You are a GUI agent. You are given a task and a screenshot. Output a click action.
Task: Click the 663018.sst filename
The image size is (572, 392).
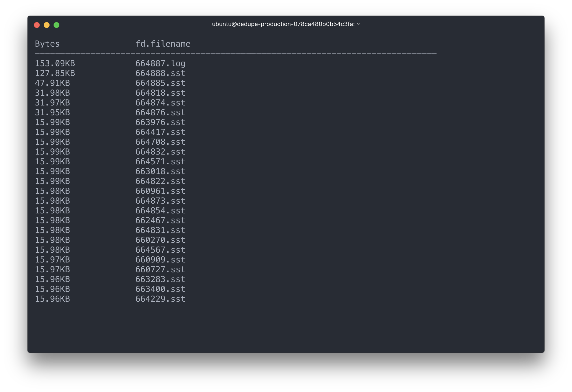click(x=160, y=171)
